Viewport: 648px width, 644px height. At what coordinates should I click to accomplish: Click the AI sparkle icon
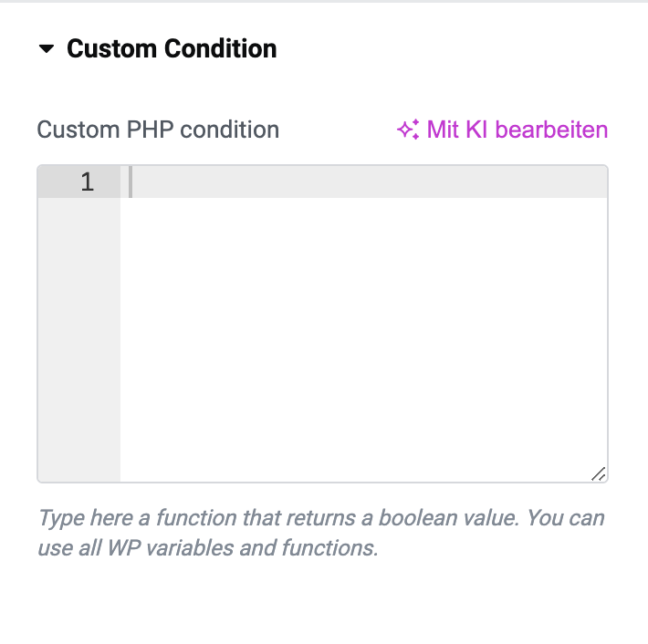pos(408,130)
